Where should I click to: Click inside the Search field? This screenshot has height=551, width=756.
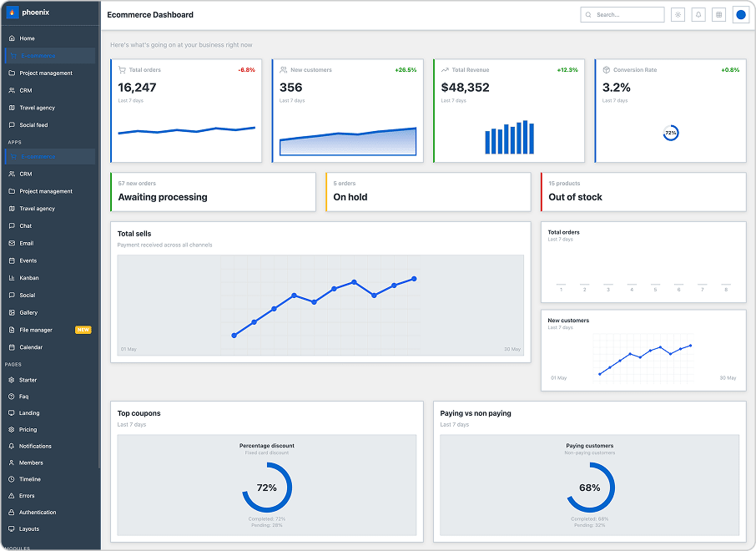[626, 15]
